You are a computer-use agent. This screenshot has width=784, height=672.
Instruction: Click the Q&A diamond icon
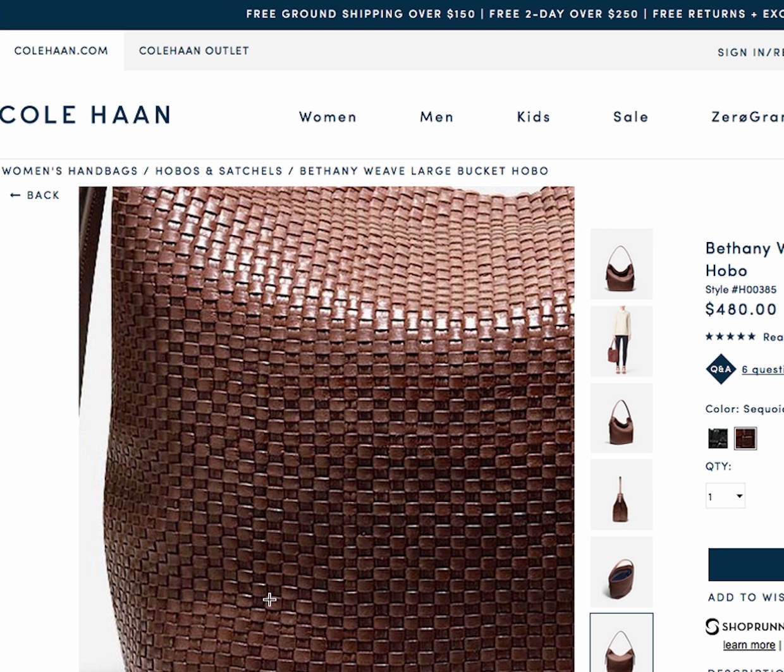point(721,369)
